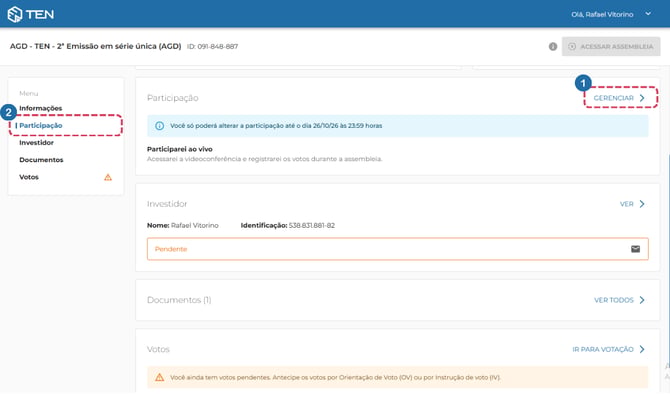Click the Identificação value 538.831.881-82

point(312,225)
